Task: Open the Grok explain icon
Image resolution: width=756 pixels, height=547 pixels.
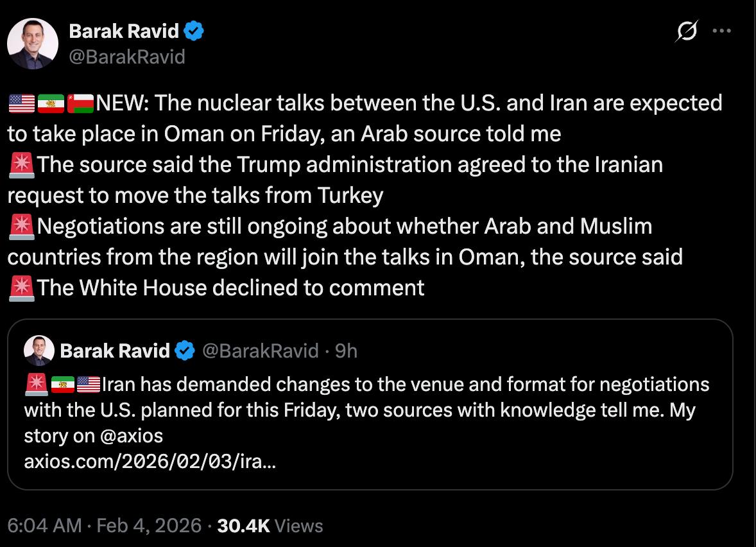Action: pos(686,31)
